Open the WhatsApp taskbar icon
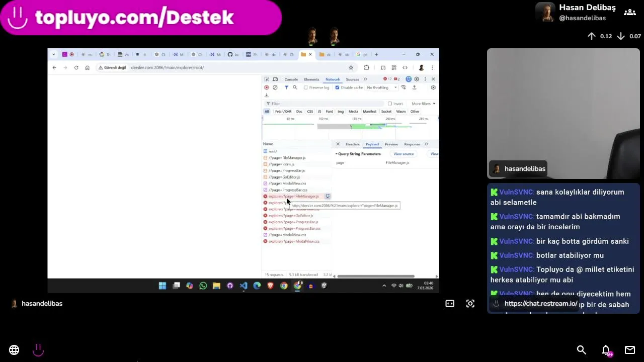The height and width of the screenshot is (362, 644). [203, 286]
